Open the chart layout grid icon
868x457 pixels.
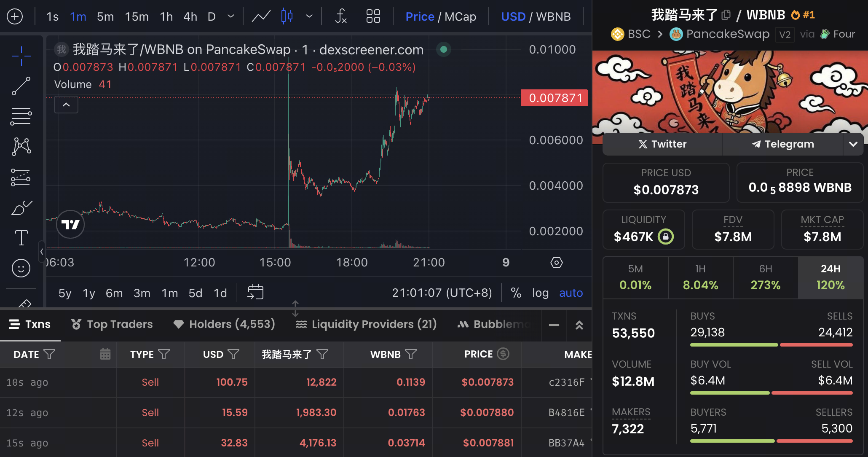[x=373, y=17]
